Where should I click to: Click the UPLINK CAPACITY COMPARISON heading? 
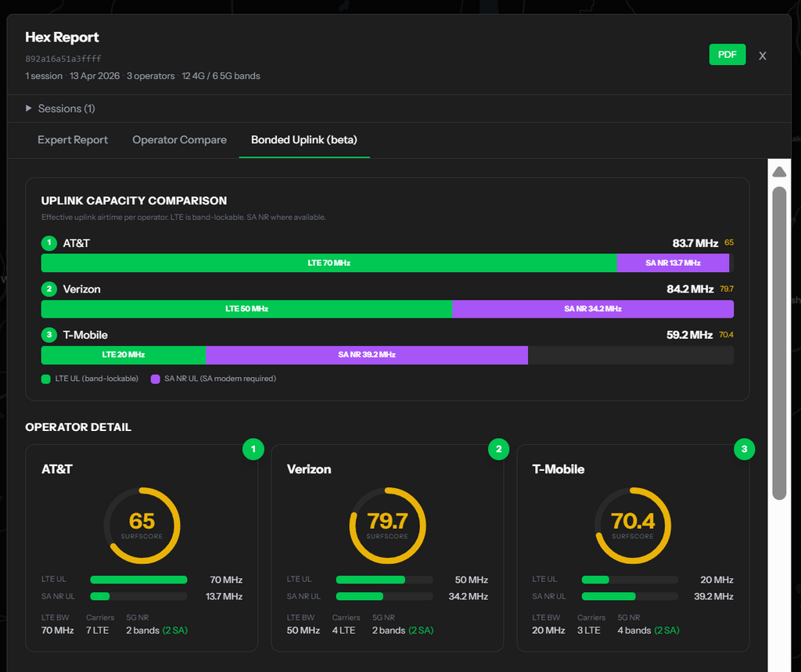click(134, 201)
